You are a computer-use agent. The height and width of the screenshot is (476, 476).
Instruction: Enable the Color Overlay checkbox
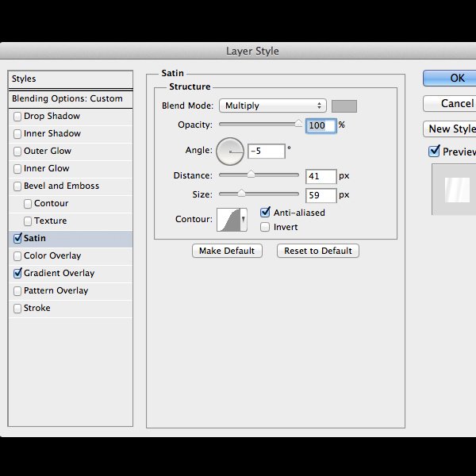(17, 256)
